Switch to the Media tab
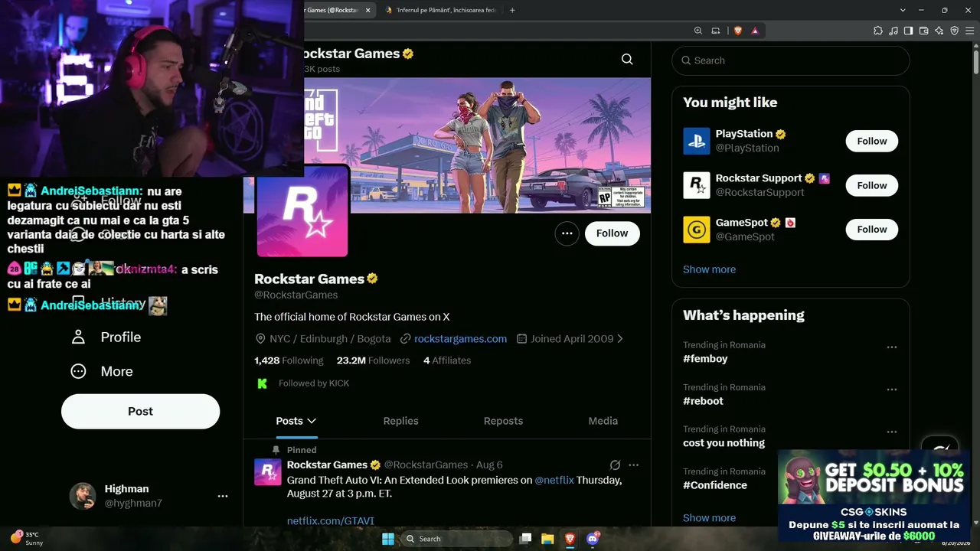The width and height of the screenshot is (980, 551). tap(603, 421)
